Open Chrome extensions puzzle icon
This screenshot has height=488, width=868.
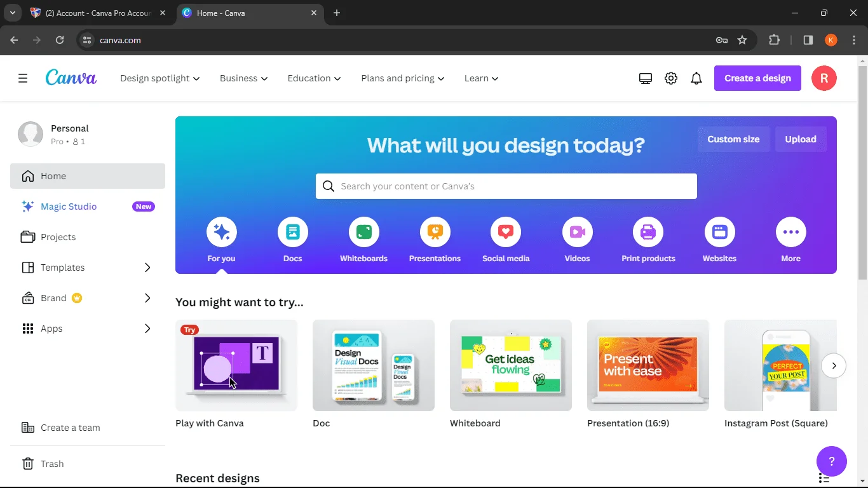point(774,40)
